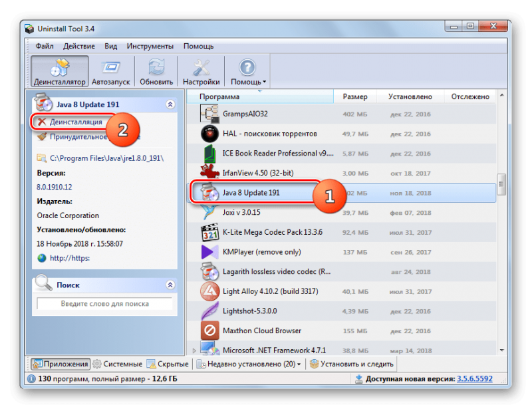
Task: Click the Joxi v 3.0.15 bird icon
Action: 209,212
